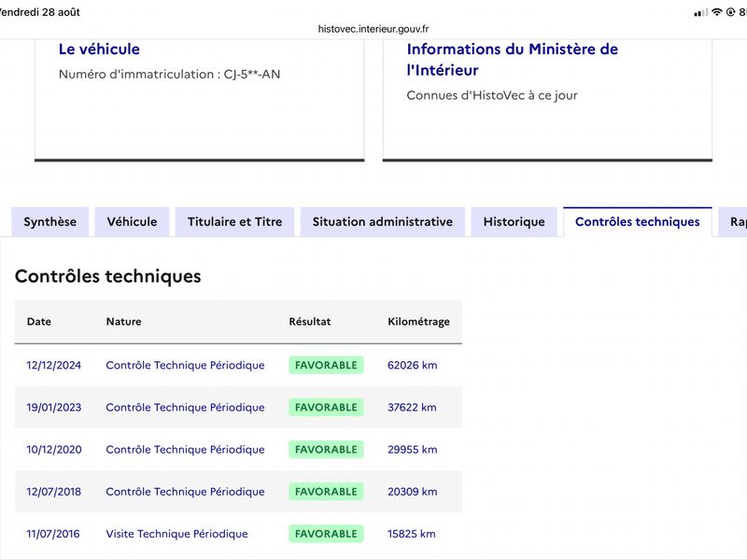Select the 20309 km mileage value
The width and height of the screenshot is (747, 560).
[412, 492]
